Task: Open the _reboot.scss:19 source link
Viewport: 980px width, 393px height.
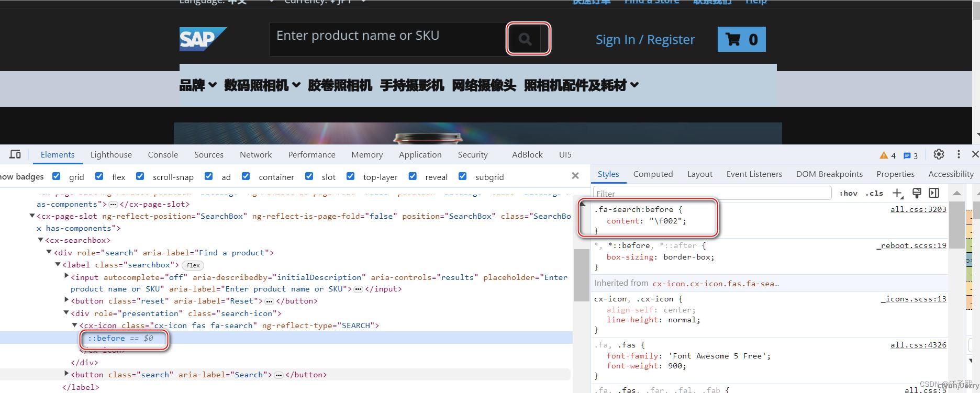Action: click(x=911, y=245)
